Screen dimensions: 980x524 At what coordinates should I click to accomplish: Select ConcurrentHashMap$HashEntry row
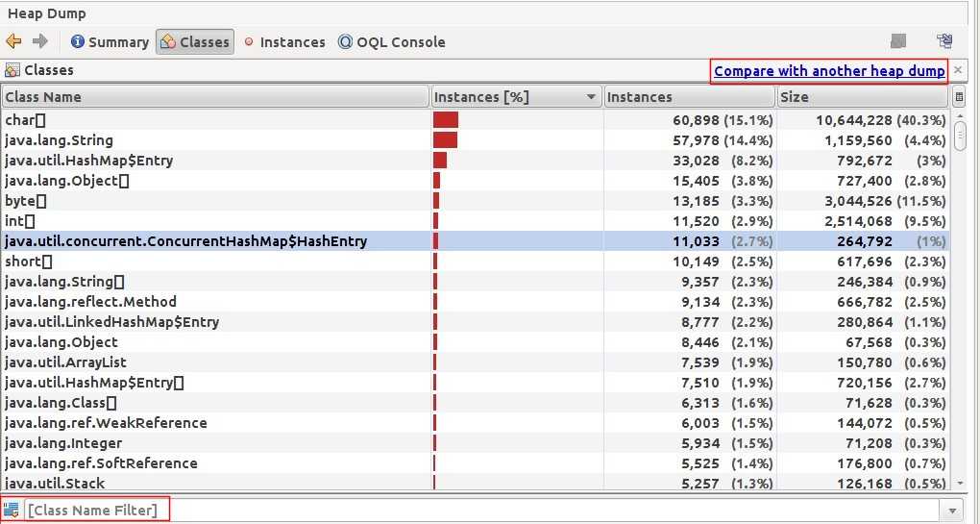[x=475, y=241]
